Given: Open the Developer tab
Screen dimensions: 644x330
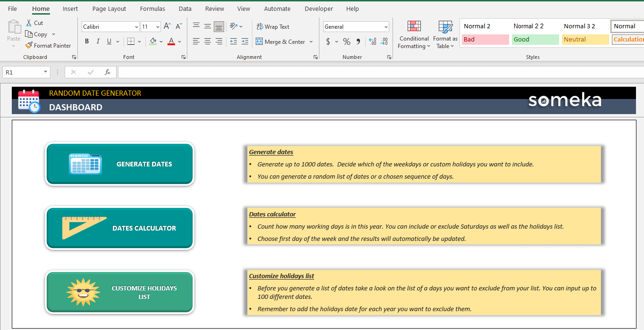Looking at the screenshot, I should [x=318, y=8].
